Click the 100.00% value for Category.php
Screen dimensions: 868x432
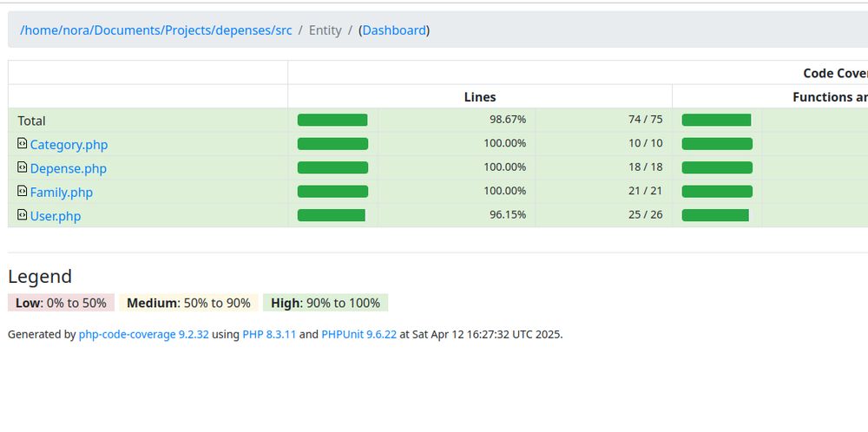[x=505, y=143]
